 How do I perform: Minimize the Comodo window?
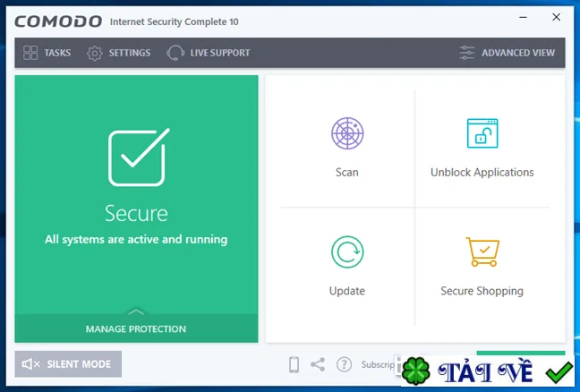point(523,17)
